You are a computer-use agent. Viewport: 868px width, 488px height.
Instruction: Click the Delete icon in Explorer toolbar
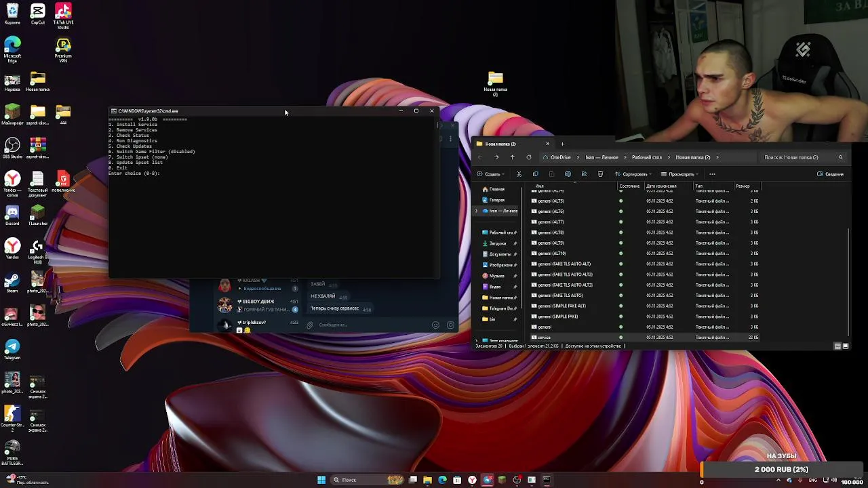pos(600,174)
